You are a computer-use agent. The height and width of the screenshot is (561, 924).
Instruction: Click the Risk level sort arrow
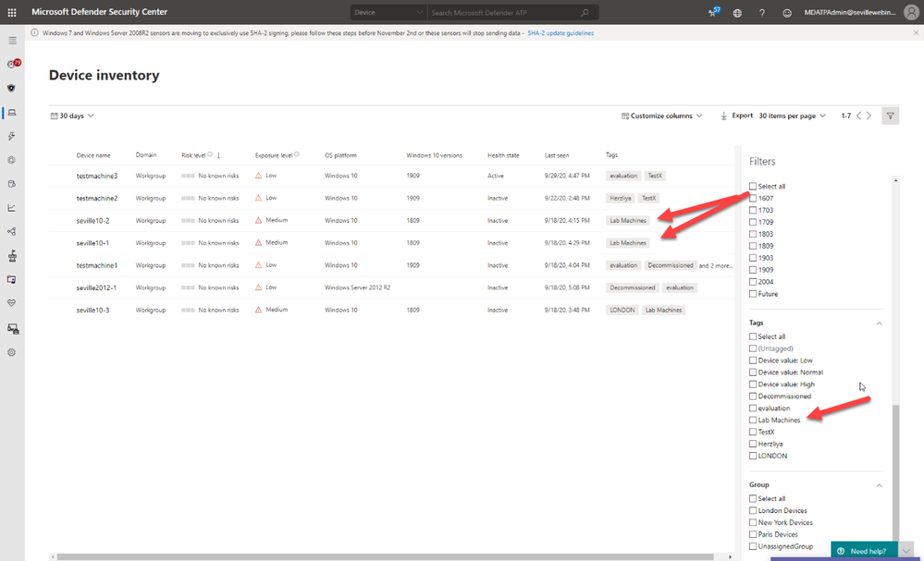pos(218,155)
